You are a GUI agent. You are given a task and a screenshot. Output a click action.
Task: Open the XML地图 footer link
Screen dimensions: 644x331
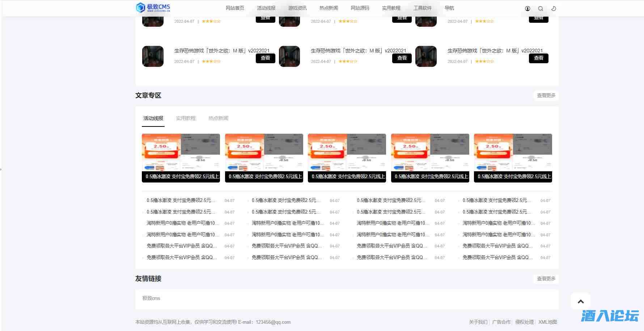pos(547,322)
